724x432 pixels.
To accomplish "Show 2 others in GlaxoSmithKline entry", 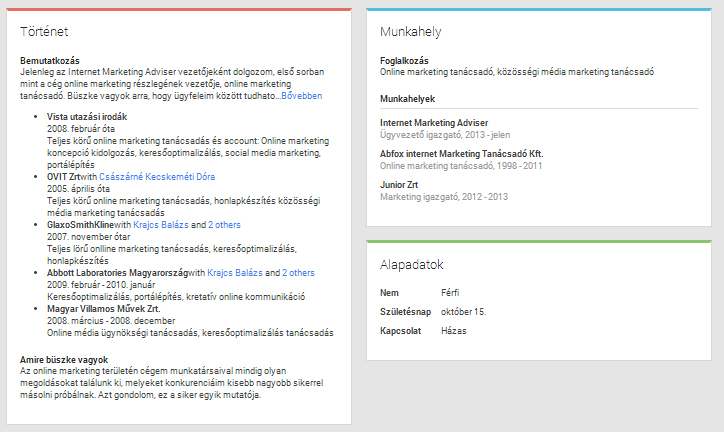I will pyautogui.click(x=224, y=225).
